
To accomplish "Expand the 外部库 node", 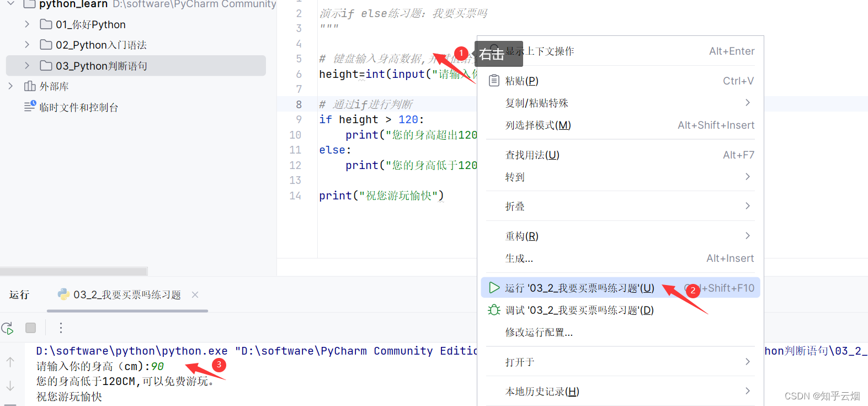I will (10, 86).
